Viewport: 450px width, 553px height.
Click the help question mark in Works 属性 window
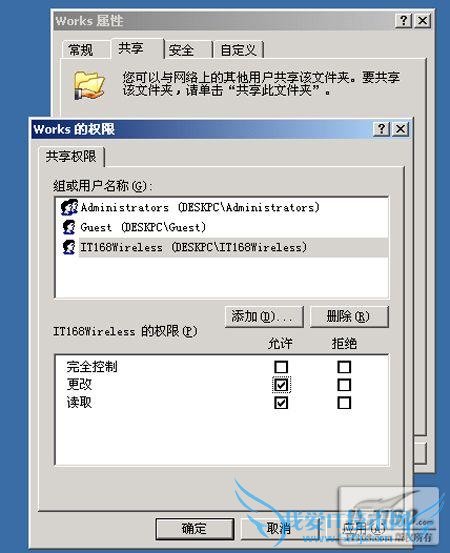(x=403, y=20)
